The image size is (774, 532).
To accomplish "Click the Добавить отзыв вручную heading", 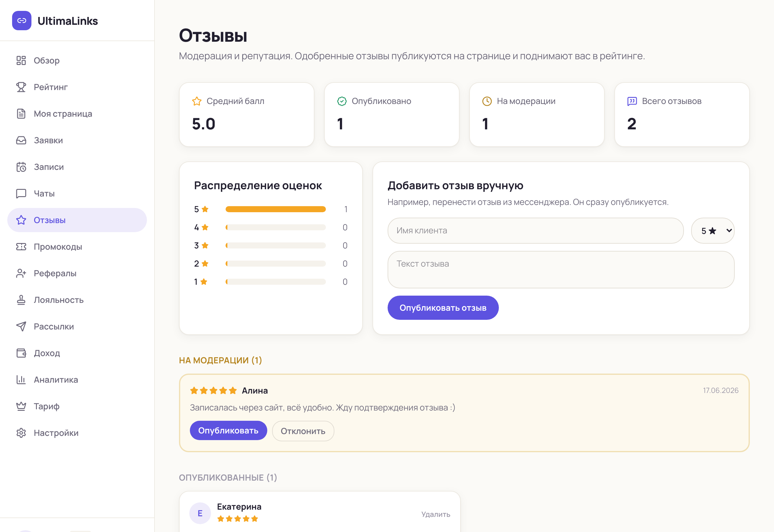I will [455, 186].
